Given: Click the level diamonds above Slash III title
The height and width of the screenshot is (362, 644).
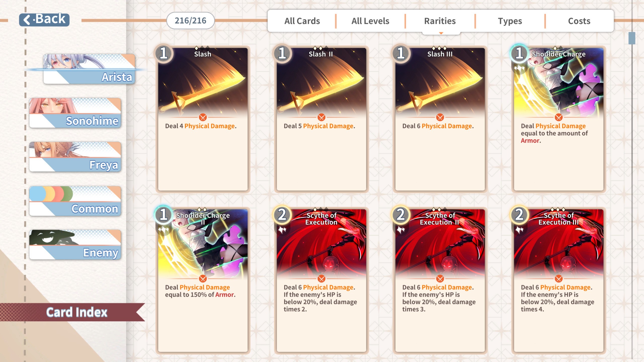Looking at the screenshot, I should pyautogui.click(x=439, y=48).
